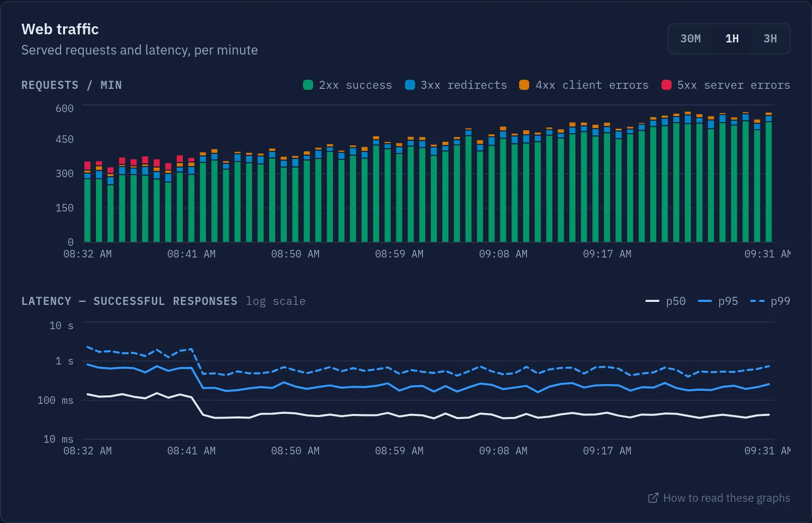Screen dimensions: 812x523
Task: Select the first requests bar at 08:32 AM
Action: coord(87,202)
